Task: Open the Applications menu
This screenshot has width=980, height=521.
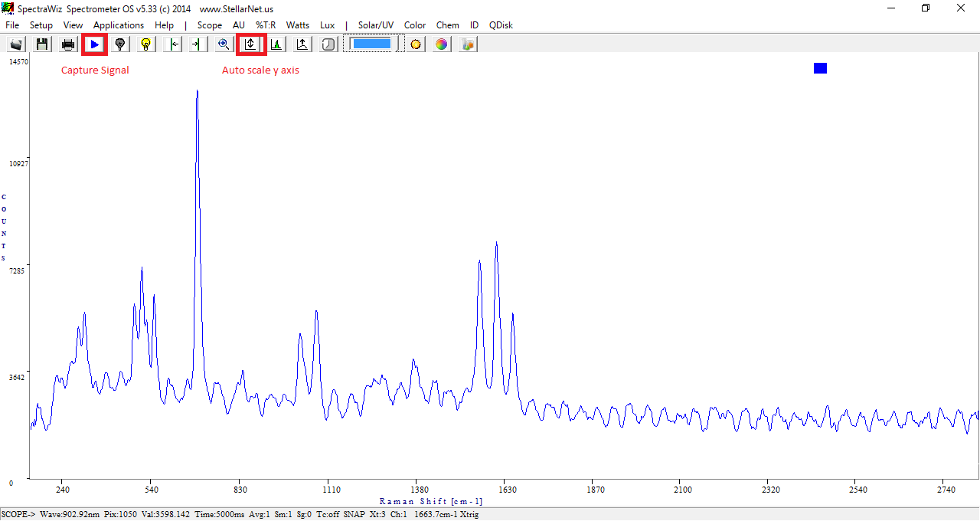Action: click(x=119, y=25)
